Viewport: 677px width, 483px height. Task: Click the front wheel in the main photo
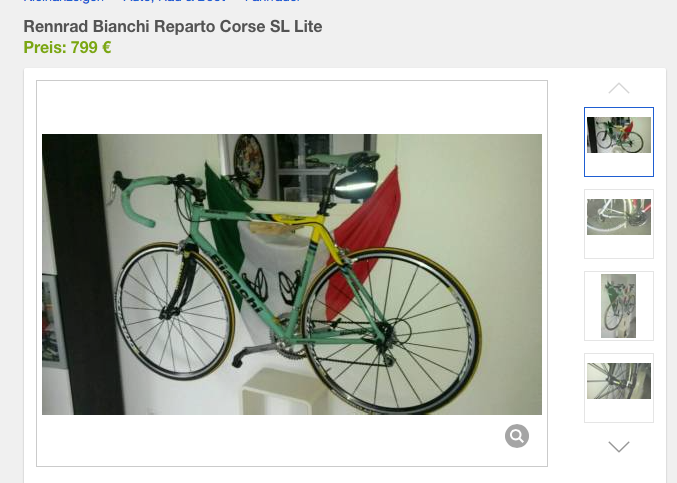(175, 311)
